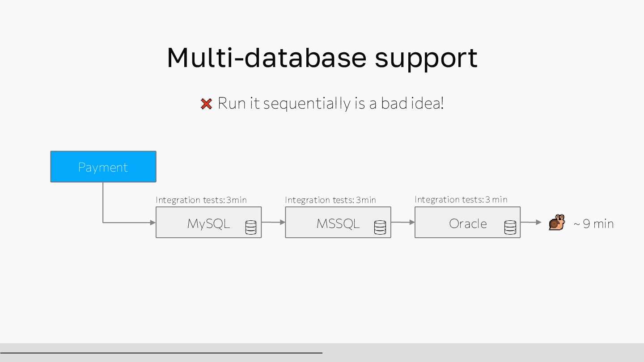Click the blue Payment box
The height and width of the screenshot is (362, 644).
pos(103,167)
